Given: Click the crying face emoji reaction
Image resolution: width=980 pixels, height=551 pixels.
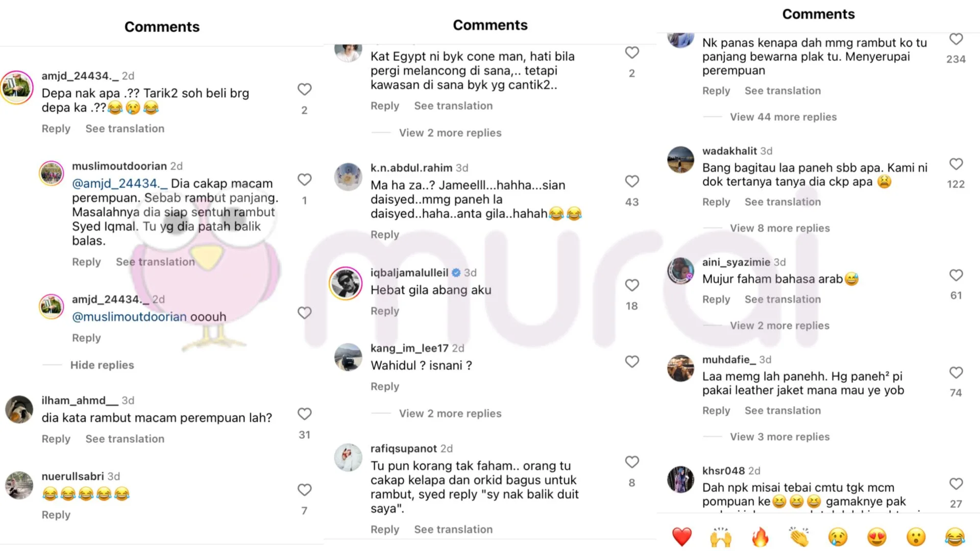Looking at the screenshot, I should (838, 537).
